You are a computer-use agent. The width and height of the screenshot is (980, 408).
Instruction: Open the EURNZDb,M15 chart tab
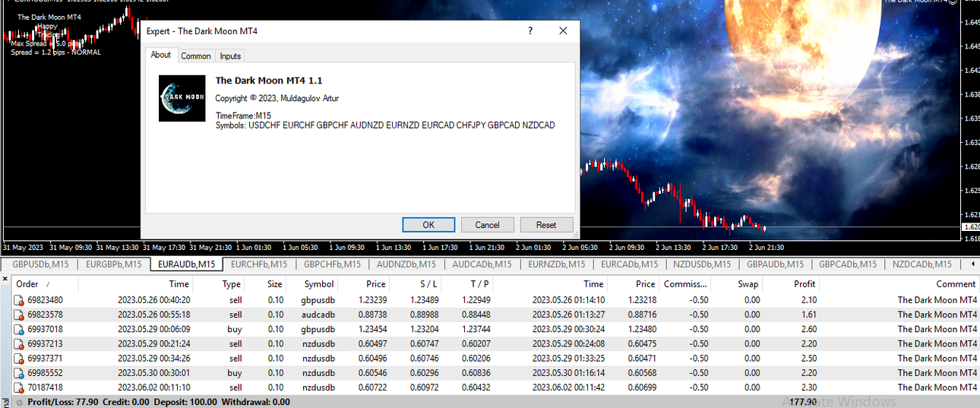tap(558, 264)
